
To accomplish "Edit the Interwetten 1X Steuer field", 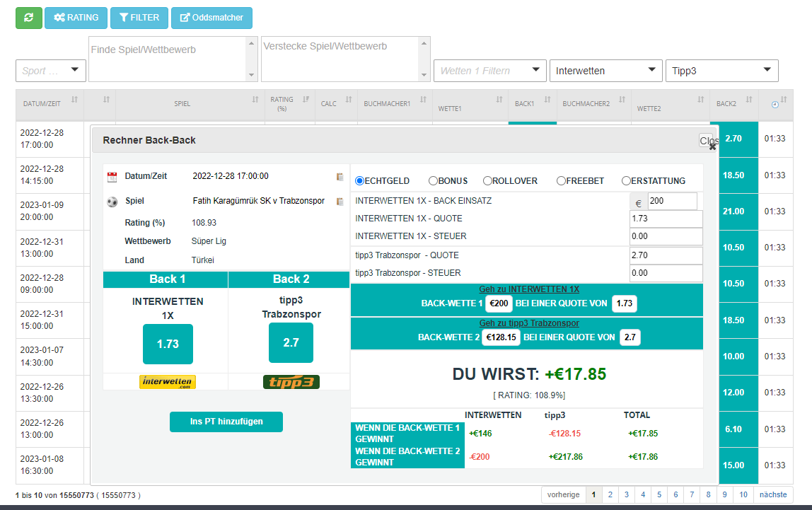I will coord(666,236).
